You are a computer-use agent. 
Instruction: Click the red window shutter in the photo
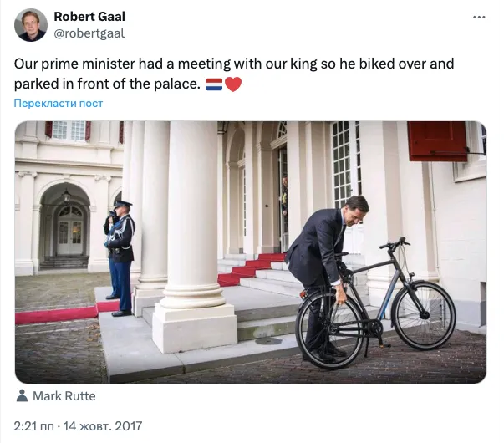437,140
